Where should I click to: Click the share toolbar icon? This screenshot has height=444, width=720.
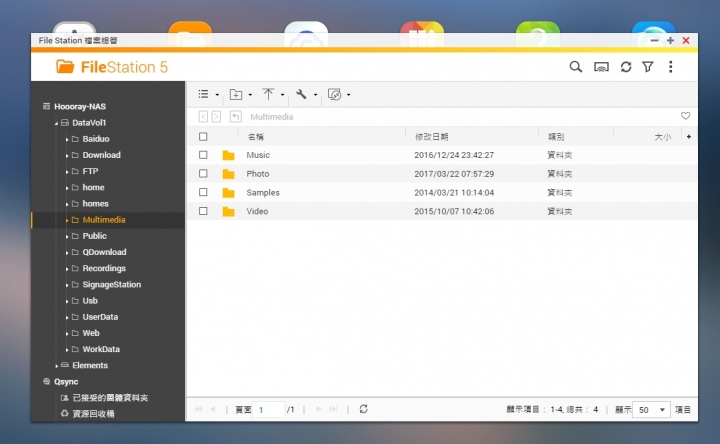334,95
